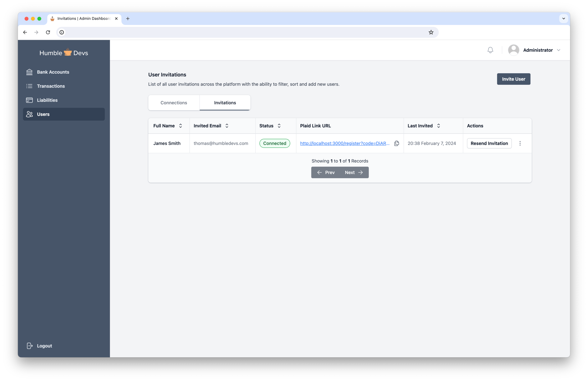Select Users in the sidebar

[64, 114]
